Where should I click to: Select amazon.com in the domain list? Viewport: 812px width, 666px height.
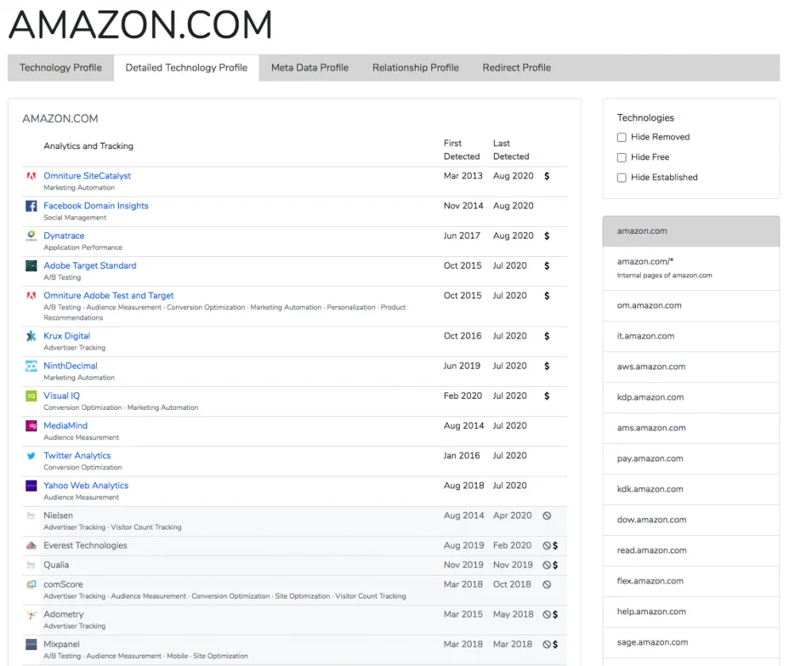click(691, 231)
